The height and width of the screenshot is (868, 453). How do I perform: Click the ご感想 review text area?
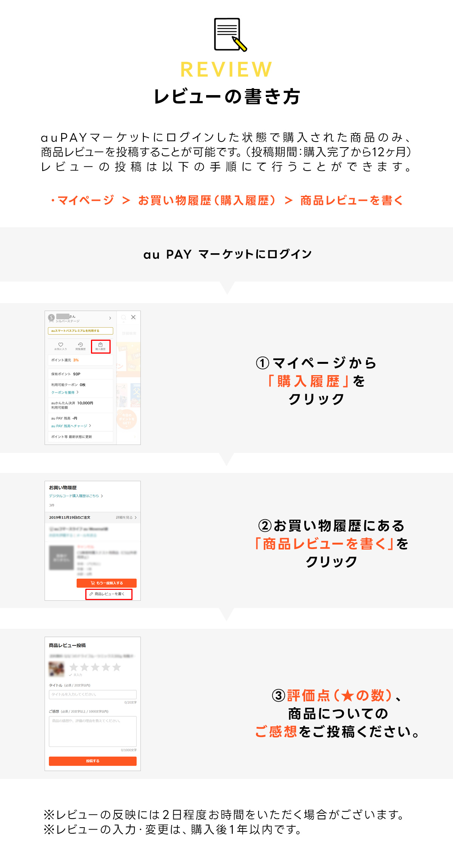point(92,731)
